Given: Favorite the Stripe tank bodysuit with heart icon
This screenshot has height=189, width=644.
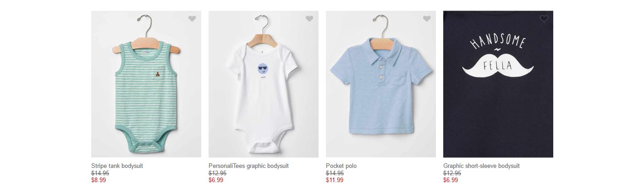Looking at the screenshot, I should (192, 19).
